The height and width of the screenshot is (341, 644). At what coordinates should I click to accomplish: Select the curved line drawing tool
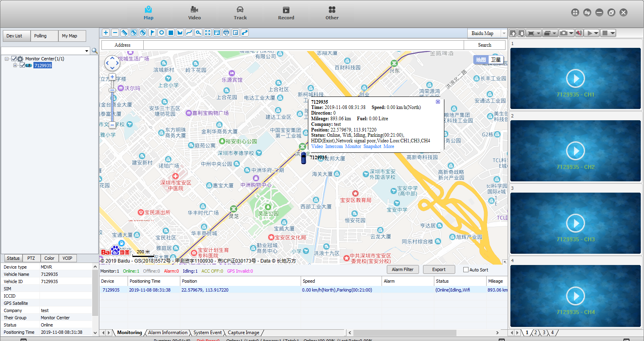189,33
